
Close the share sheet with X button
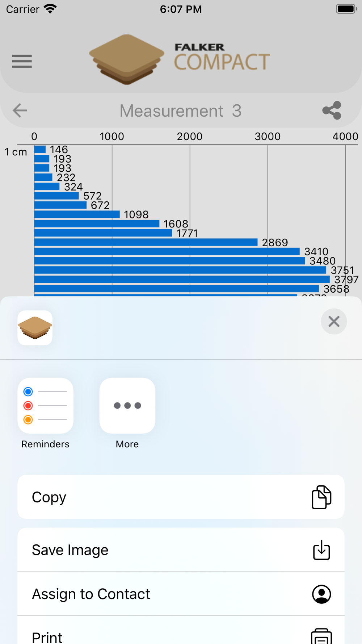[x=334, y=321]
